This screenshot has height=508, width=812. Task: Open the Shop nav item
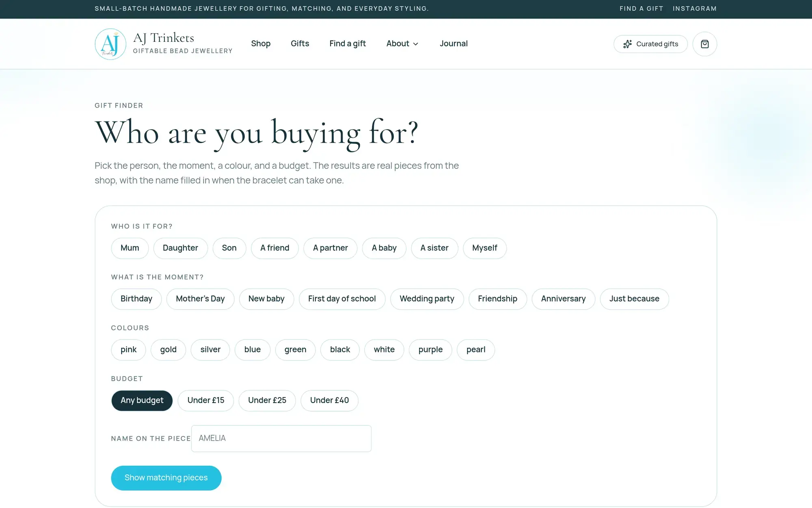tap(261, 43)
